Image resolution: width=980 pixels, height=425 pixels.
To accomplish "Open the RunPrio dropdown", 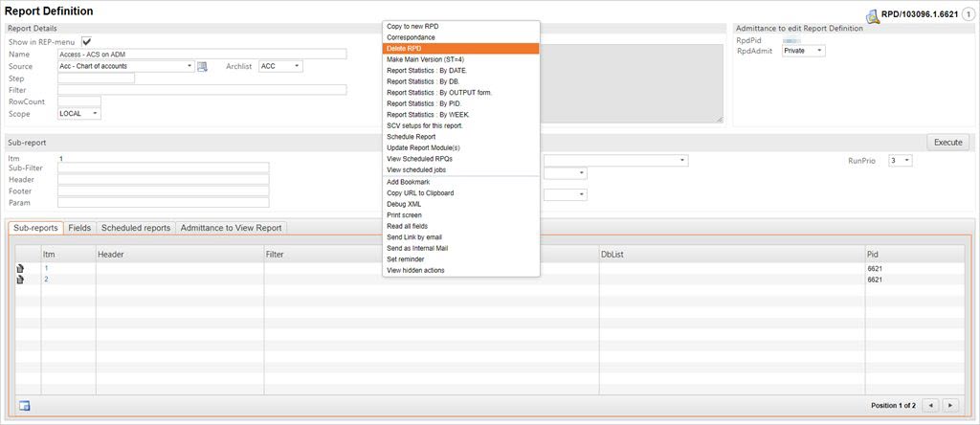I will point(906,161).
